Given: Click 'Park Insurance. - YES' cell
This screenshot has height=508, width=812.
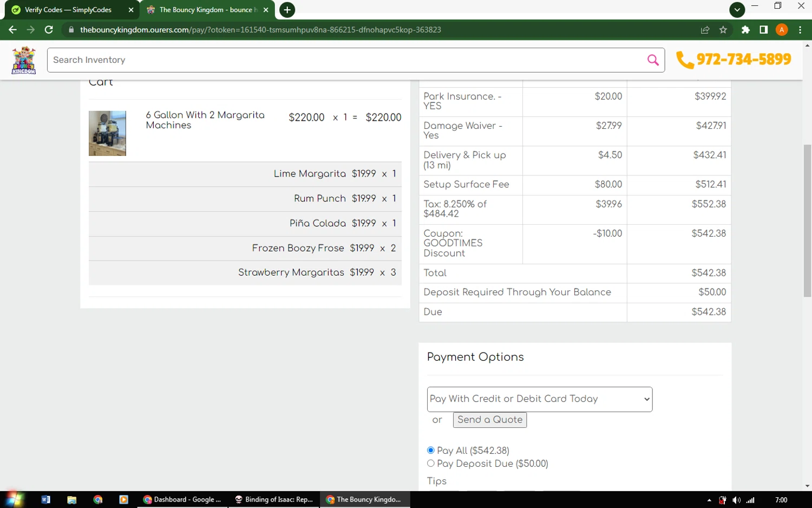Looking at the screenshot, I should click(471, 102).
